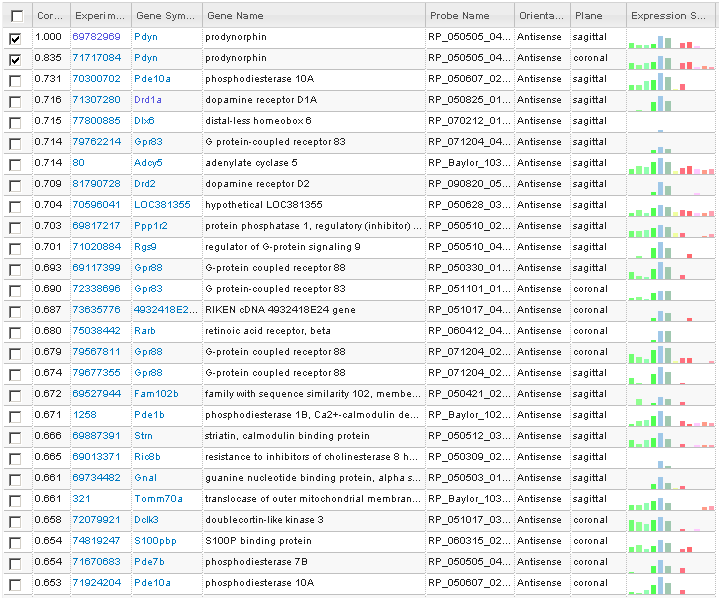This screenshot has width=719, height=598.
Task: Select the 'striatin, calmodulin binding protein' cell
Action: coord(287,436)
